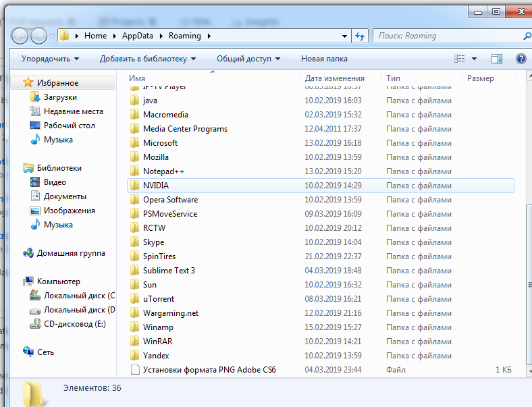Image resolution: width=532 pixels, height=407 pixels.
Task: Select the java folder icon
Action: pyautogui.click(x=135, y=101)
